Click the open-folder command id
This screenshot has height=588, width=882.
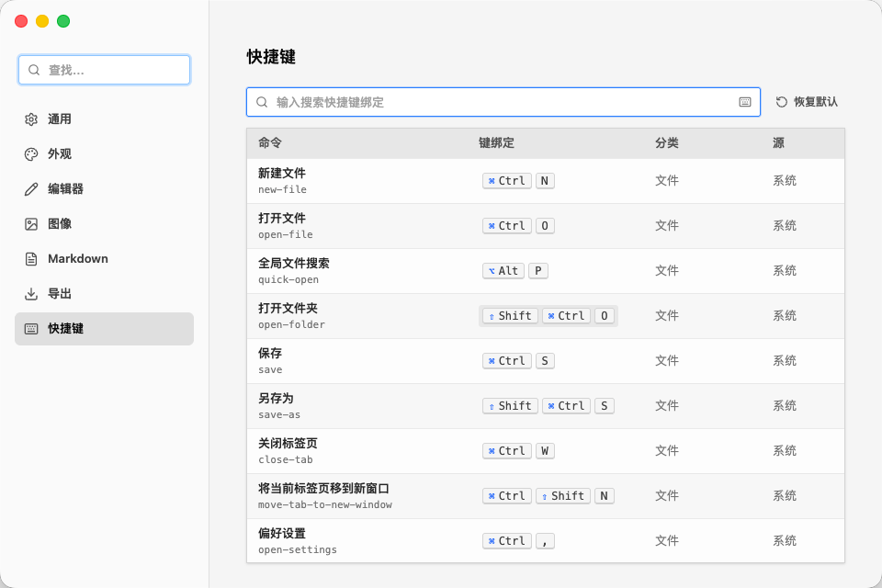click(291, 324)
